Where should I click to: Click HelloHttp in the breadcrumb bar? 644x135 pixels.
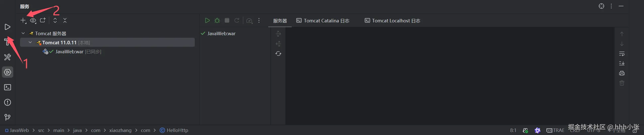[177, 130]
